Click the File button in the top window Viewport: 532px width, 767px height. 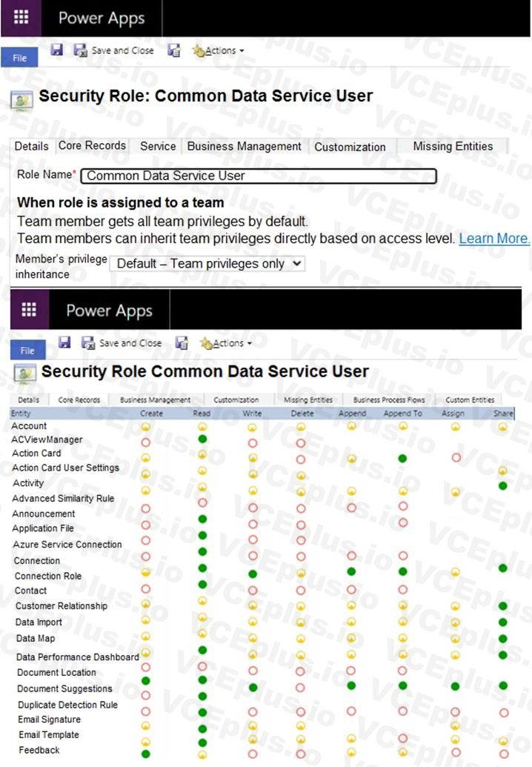[19, 58]
